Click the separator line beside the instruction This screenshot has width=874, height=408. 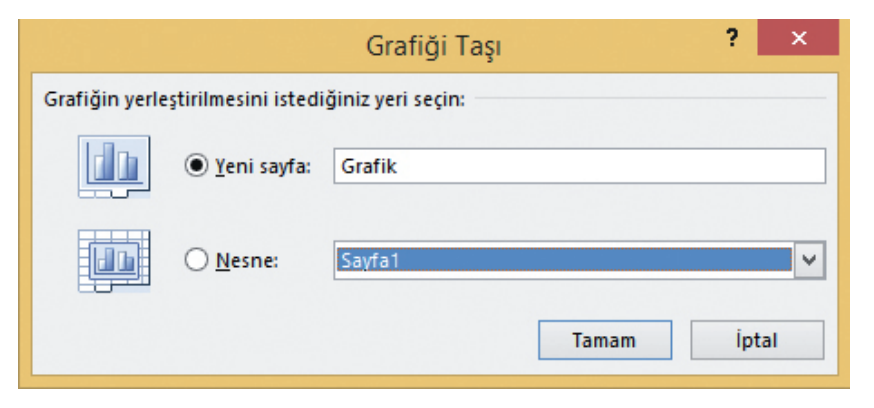click(x=650, y=100)
